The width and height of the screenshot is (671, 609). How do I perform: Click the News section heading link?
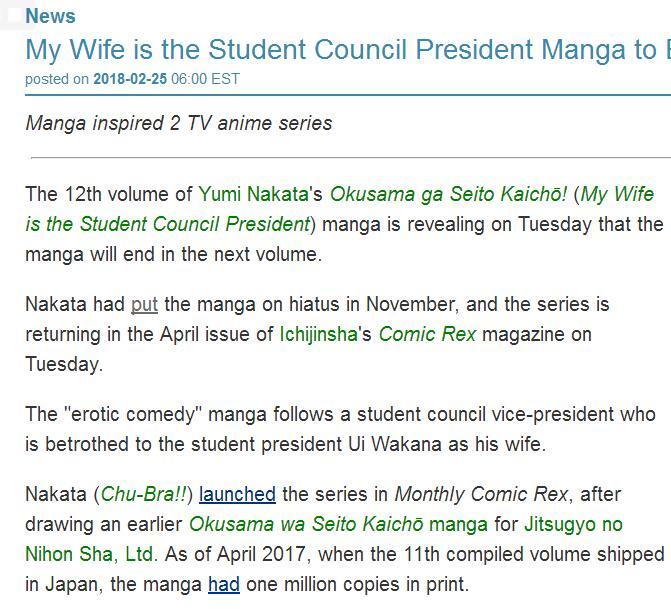(x=50, y=16)
